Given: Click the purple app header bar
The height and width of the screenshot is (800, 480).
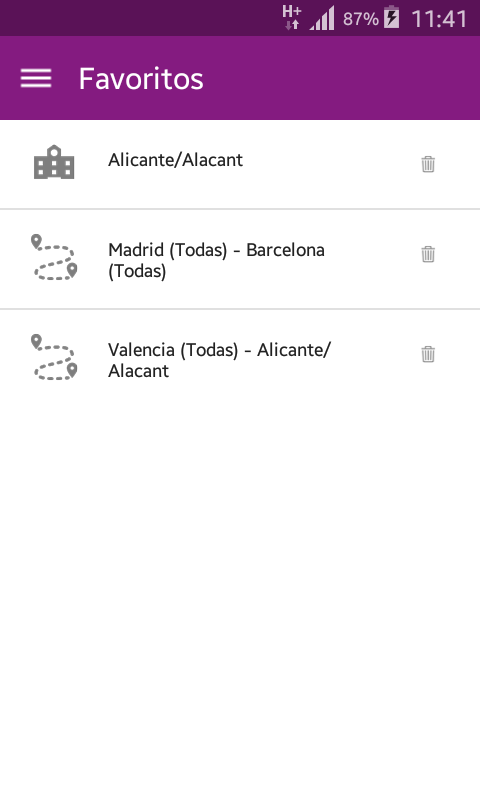Looking at the screenshot, I should click(240, 78).
